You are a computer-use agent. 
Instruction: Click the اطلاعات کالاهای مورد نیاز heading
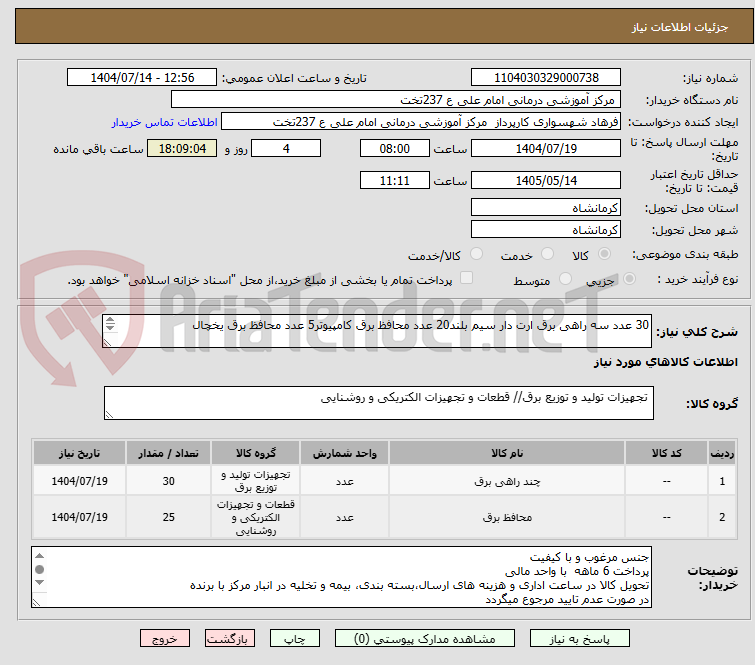pos(665,362)
